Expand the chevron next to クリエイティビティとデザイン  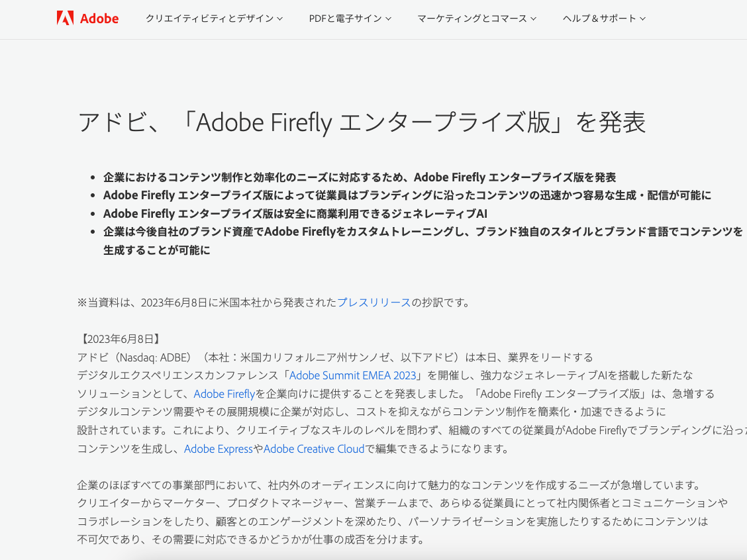tap(279, 19)
